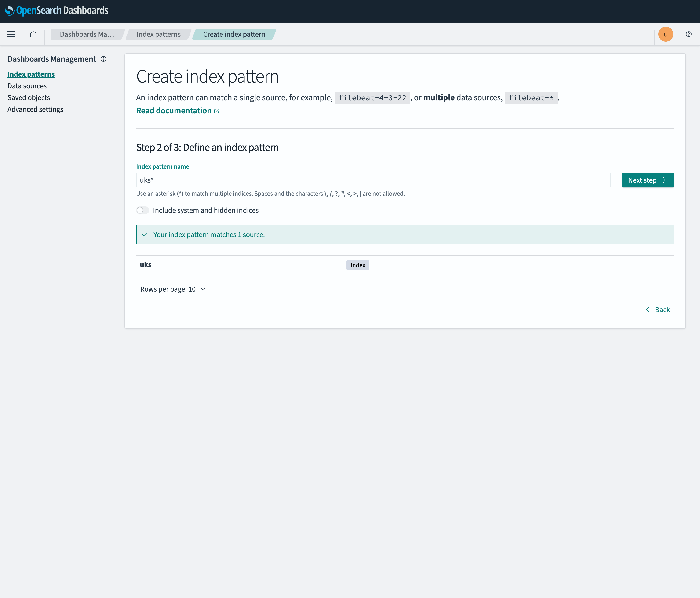Open the user avatar menu
The width and height of the screenshot is (700, 598).
(x=666, y=34)
